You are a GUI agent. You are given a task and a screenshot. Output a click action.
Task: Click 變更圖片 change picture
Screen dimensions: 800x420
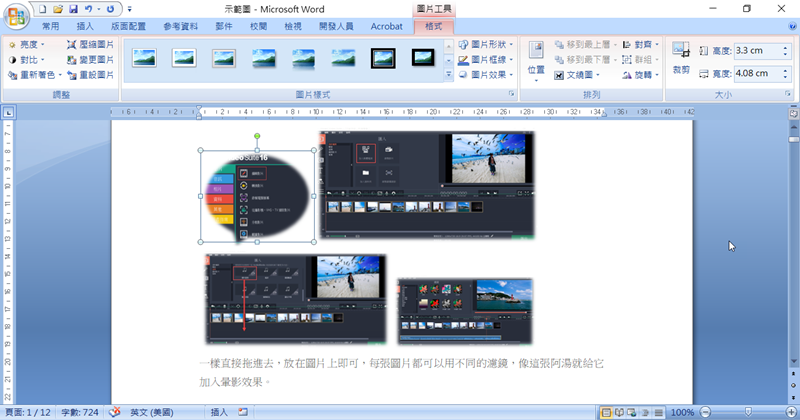click(90, 60)
